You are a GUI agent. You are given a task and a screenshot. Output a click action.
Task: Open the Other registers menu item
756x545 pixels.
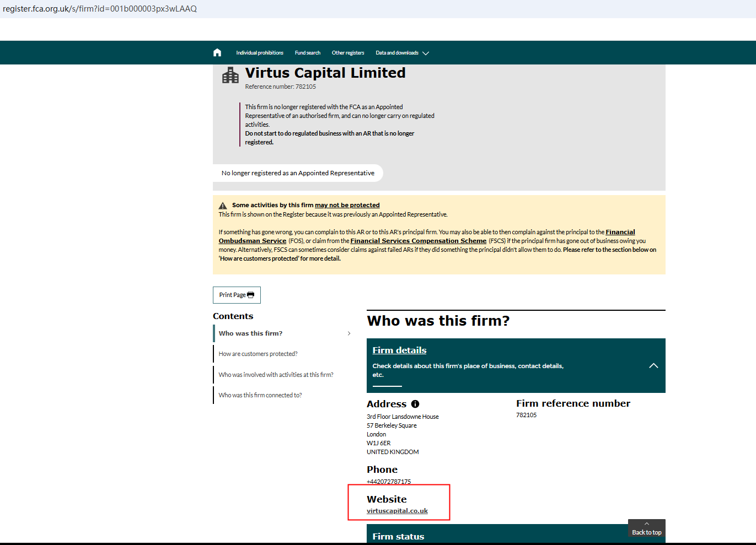(x=348, y=53)
